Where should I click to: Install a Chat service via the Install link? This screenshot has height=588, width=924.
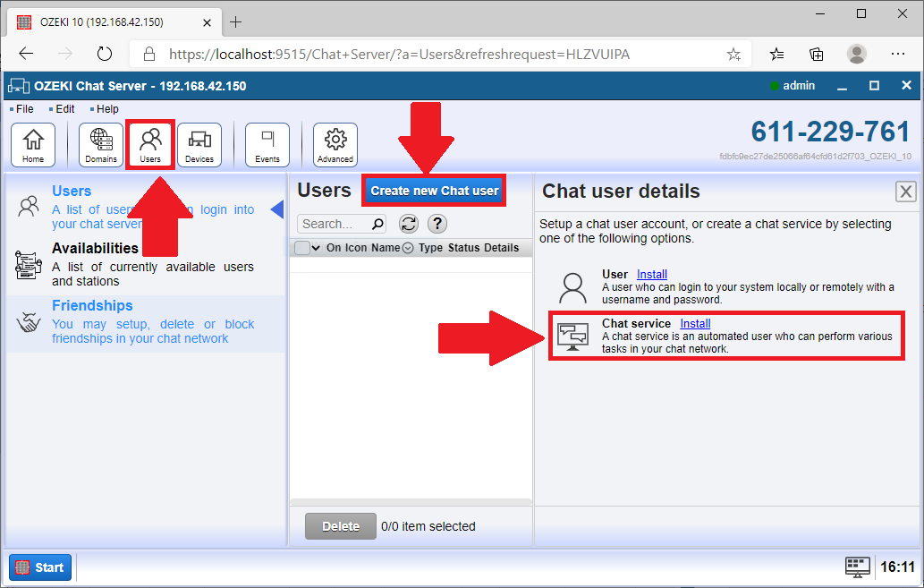tap(695, 323)
